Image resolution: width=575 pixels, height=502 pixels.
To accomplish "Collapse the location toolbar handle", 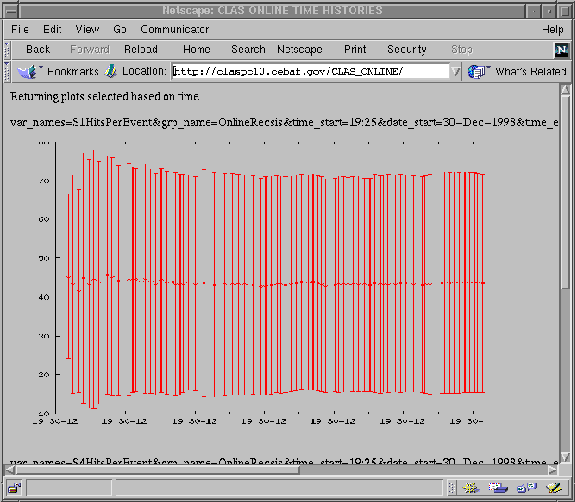I will click(x=7, y=72).
